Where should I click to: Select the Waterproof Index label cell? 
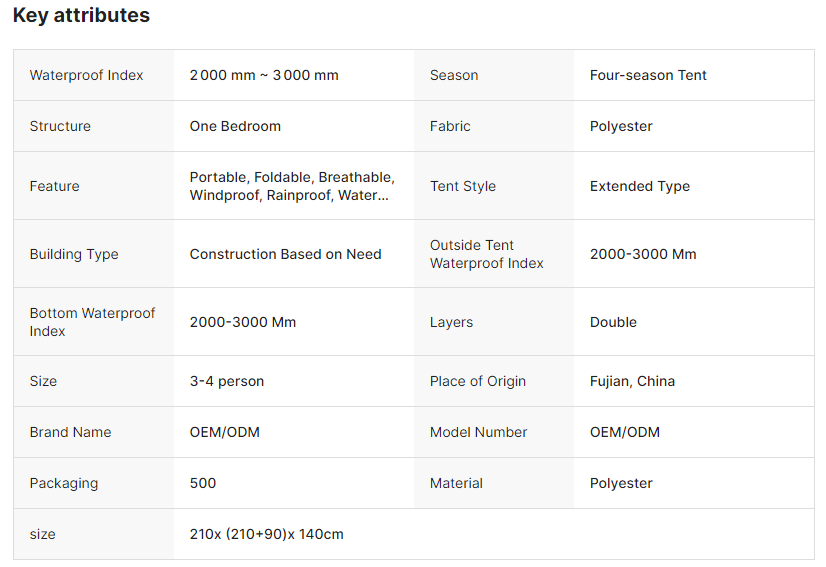click(x=87, y=75)
